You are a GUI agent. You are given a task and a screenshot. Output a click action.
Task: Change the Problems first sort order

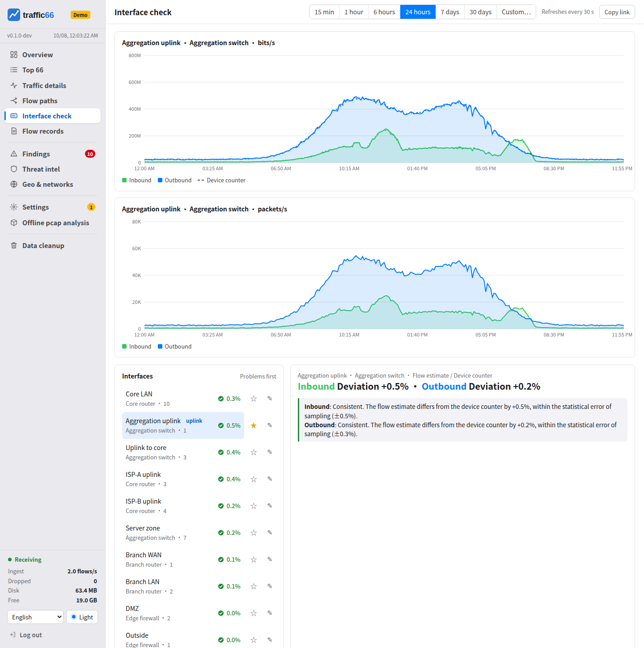tap(258, 376)
